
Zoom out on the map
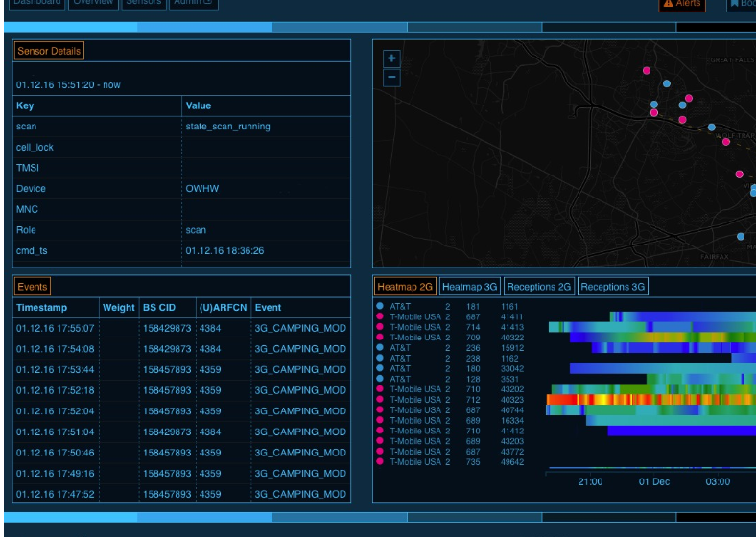click(x=391, y=78)
